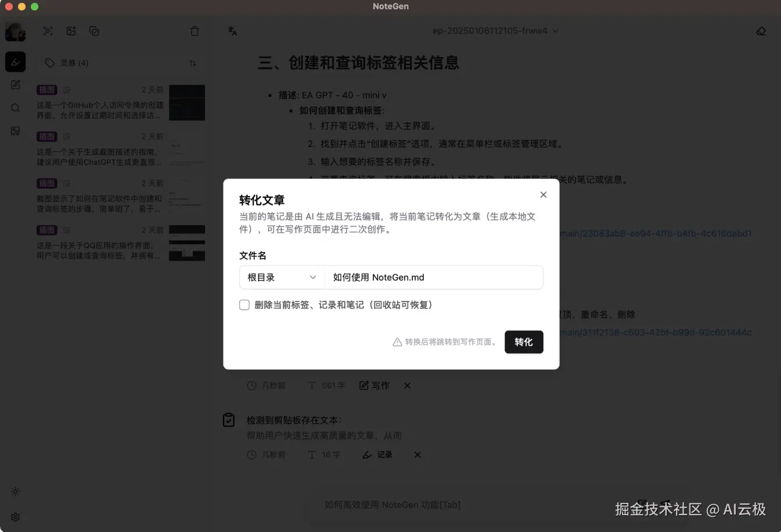Click the clock icon next to 561 字 row
The width and height of the screenshot is (781, 532).
point(252,386)
